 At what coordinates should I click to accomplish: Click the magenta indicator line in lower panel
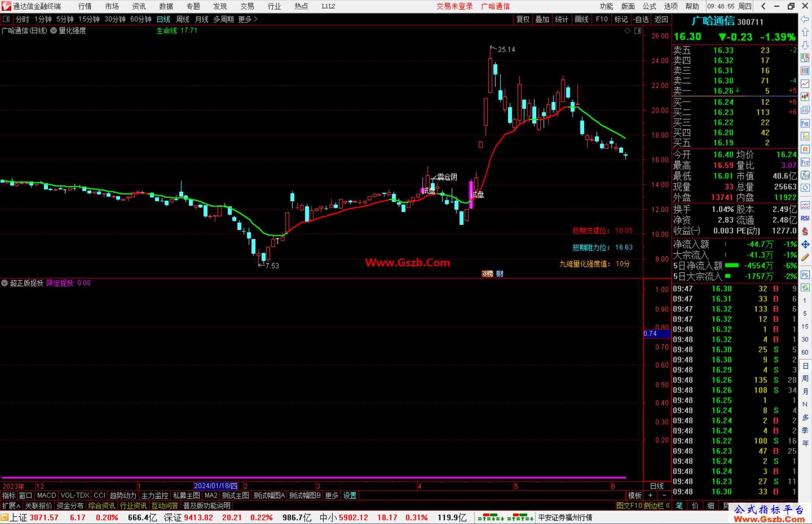pyautogui.click(x=314, y=478)
